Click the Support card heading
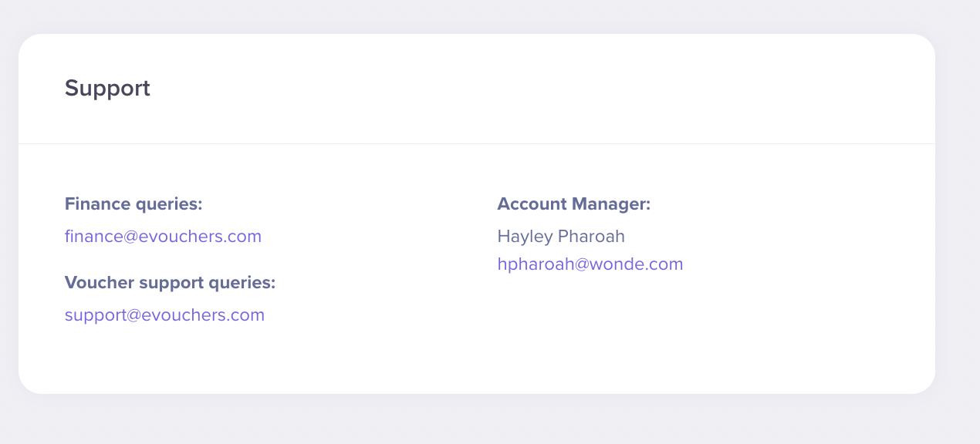980x444 pixels. (107, 89)
